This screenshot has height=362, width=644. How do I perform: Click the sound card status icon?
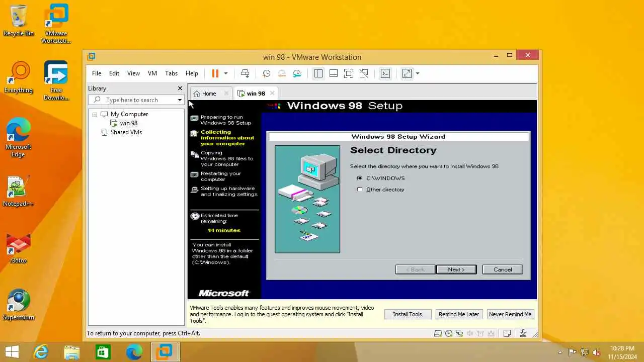pyautogui.click(x=470, y=333)
